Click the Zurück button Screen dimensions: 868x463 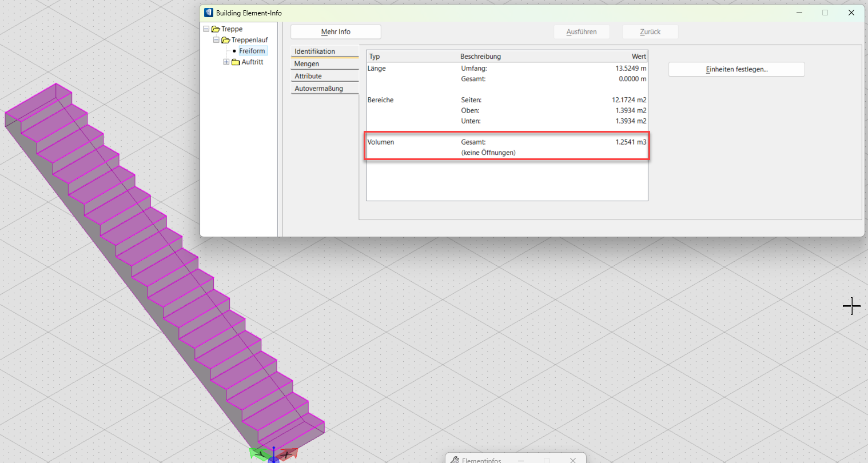pos(650,32)
